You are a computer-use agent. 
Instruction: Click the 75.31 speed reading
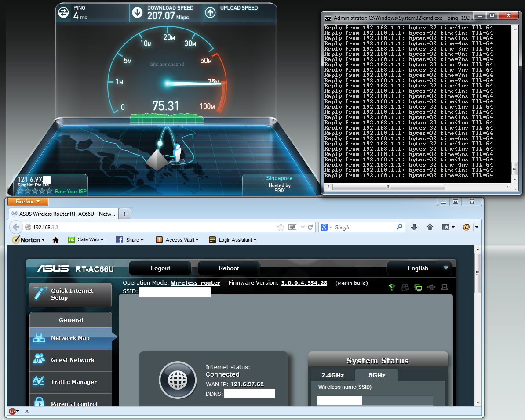point(166,106)
